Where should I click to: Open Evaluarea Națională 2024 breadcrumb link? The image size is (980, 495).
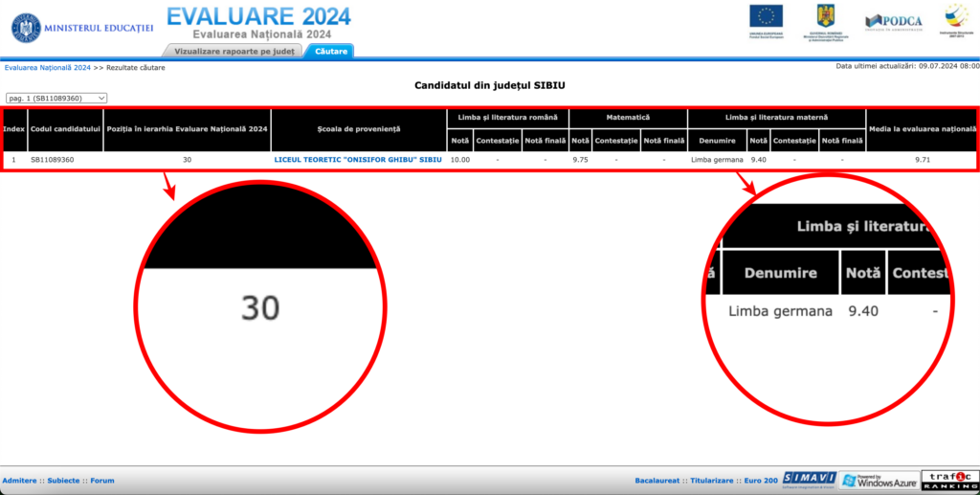click(48, 68)
